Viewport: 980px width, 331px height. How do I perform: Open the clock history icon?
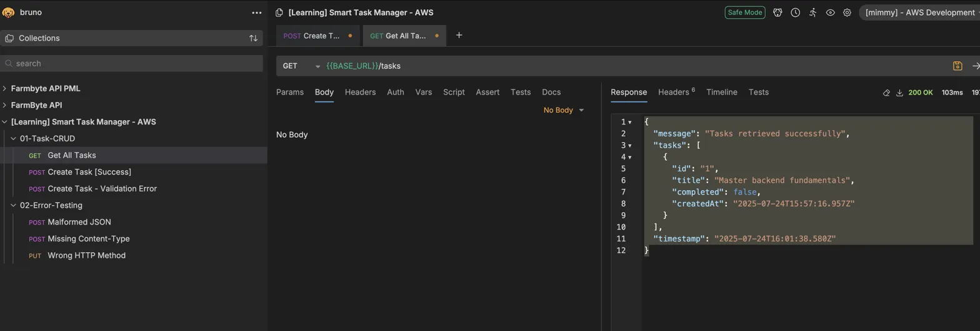tap(795, 13)
